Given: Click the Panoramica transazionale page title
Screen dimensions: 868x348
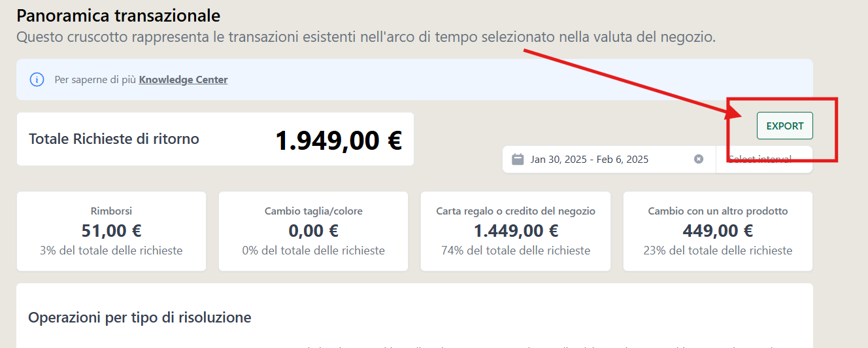Looking at the screenshot, I should (x=118, y=16).
